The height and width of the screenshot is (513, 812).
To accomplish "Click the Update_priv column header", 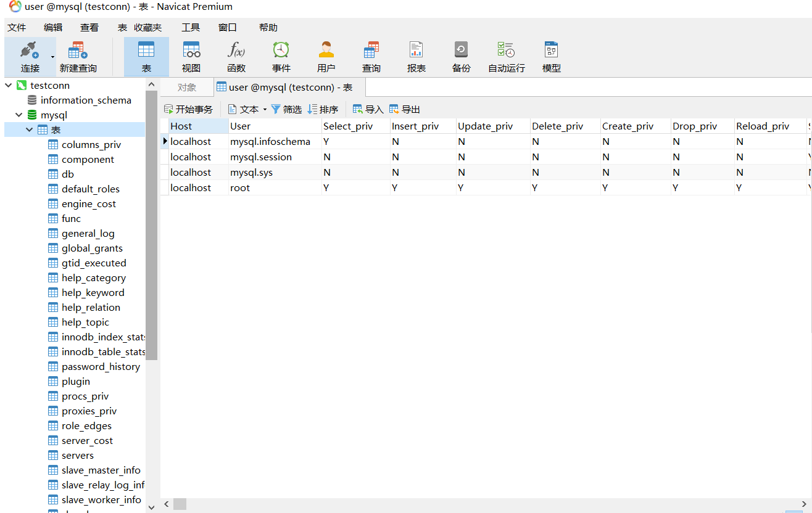I will click(494, 126).
